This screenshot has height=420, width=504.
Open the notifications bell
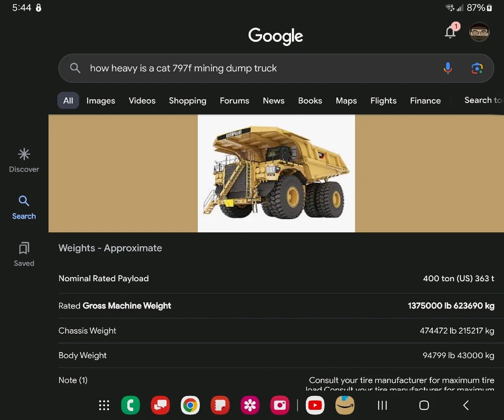(450, 32)
